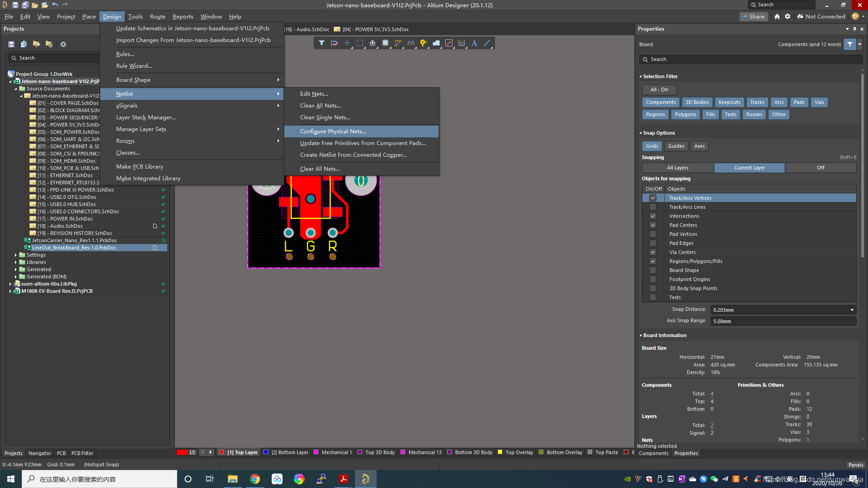The image size is (868, 488).
Task: Enable the Board Shape snapping checkbox
Action: pyautogui.click(x=653, y=270)
